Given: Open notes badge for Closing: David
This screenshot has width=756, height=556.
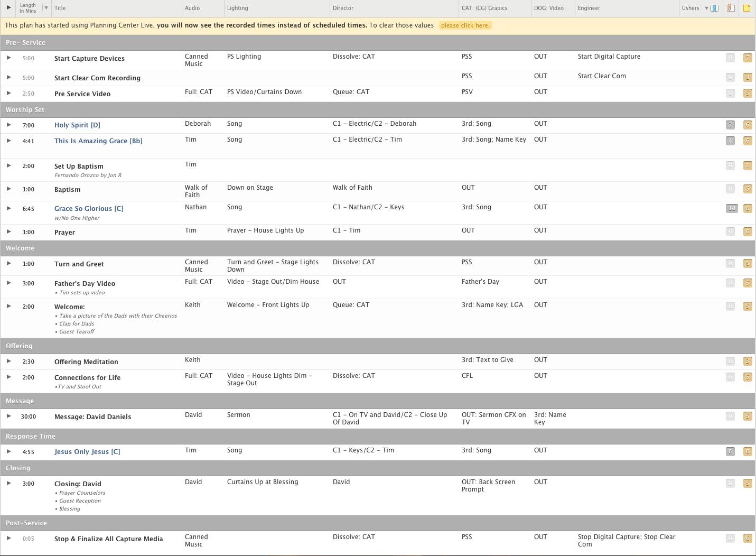Looking at the screenshot, I should [x=748, y=483].
